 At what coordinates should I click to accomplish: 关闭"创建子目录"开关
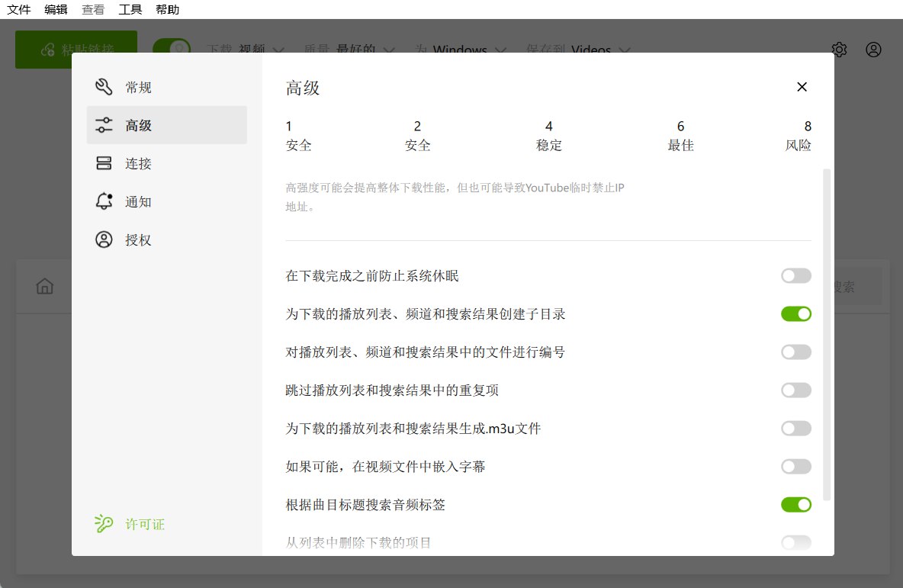point(795,313)
